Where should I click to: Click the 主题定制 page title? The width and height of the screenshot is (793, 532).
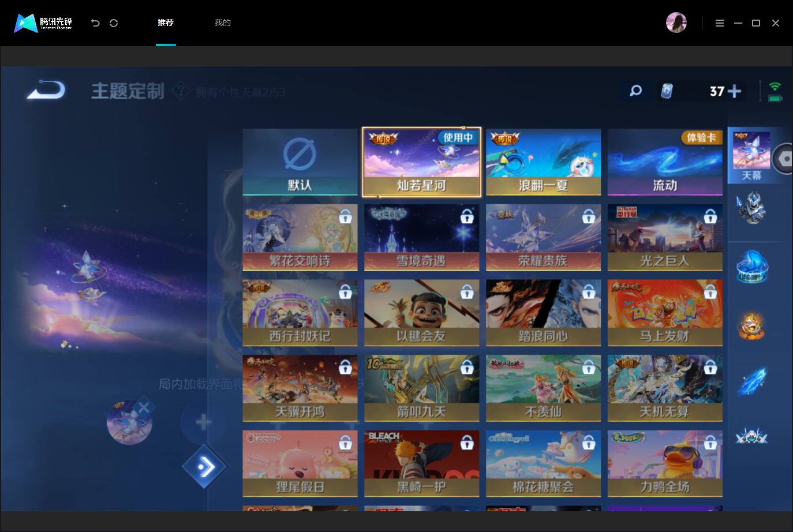[x=128, y=91]
